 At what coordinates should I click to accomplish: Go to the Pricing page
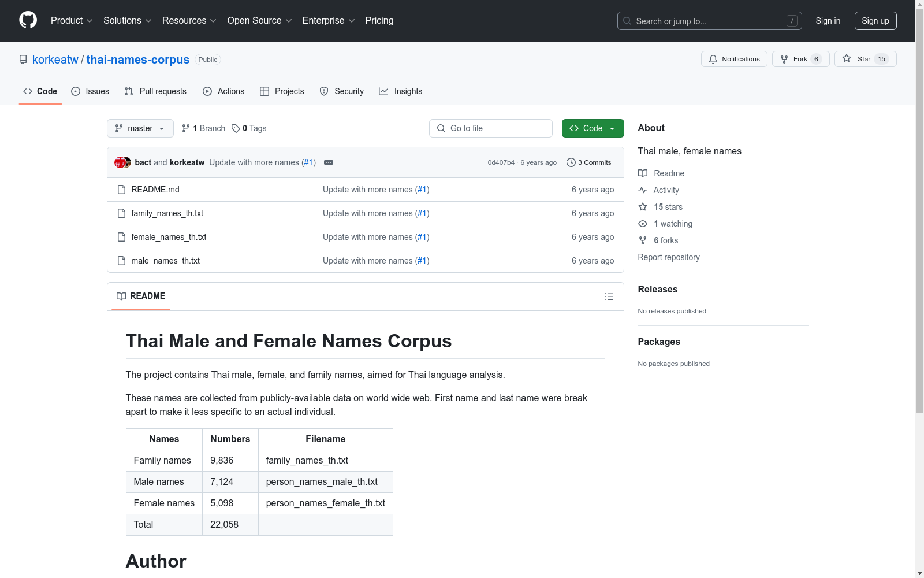tap(379, 20)
